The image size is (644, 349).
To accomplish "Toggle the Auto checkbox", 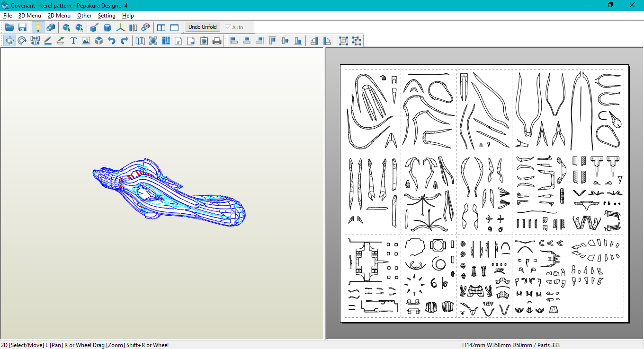I will pos(234,27).
